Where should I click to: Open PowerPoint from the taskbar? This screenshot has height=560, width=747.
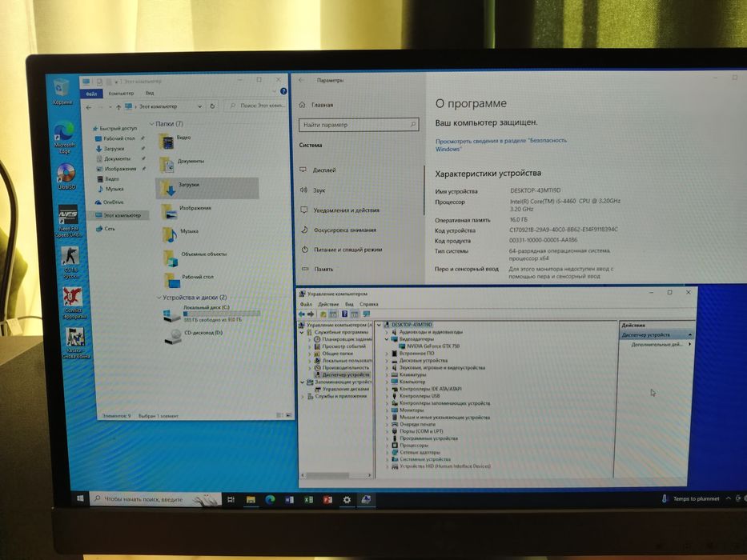tap(327, 499)
